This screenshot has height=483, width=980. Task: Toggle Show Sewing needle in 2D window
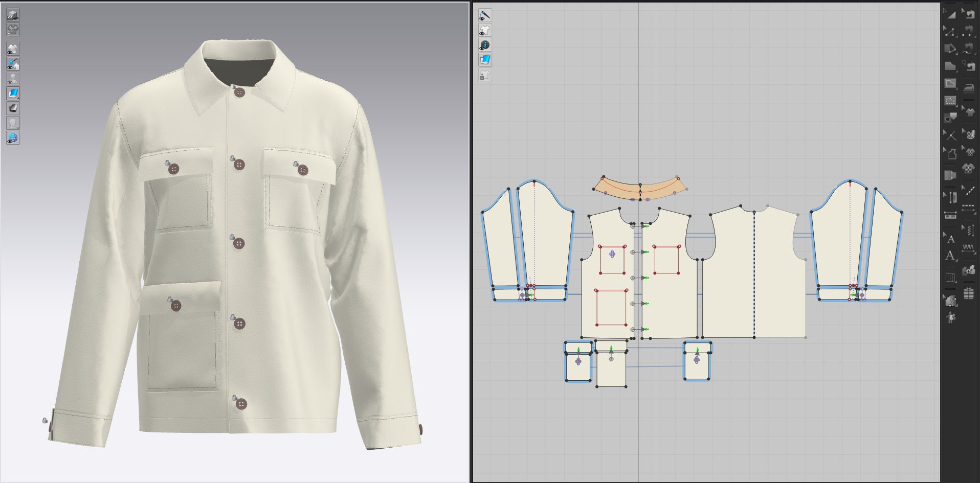click(x=485, y=15)
